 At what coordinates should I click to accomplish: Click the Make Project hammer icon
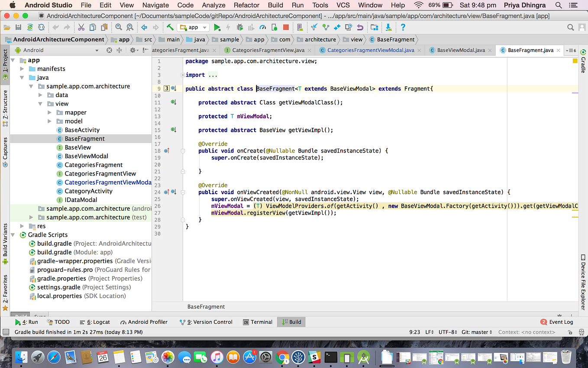coord(170,27)
